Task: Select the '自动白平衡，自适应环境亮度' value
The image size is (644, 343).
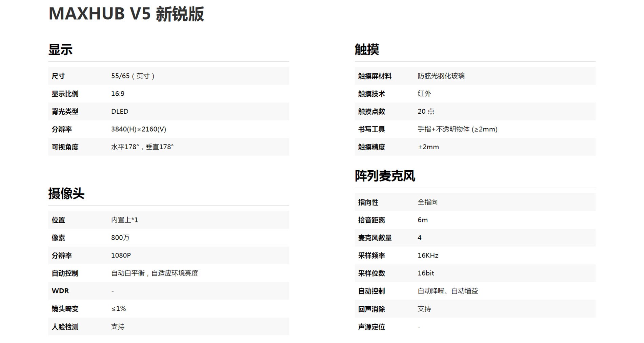Action: [155, 273]
